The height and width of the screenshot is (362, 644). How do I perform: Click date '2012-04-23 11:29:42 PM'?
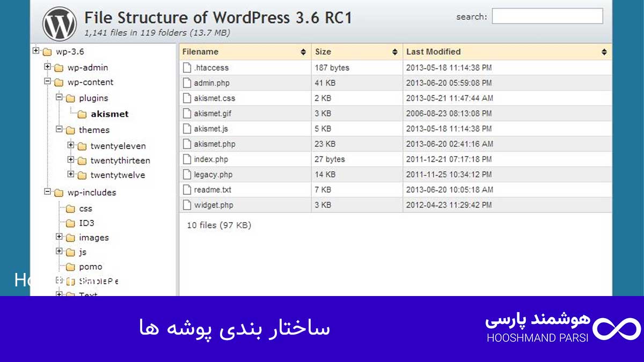449,205
